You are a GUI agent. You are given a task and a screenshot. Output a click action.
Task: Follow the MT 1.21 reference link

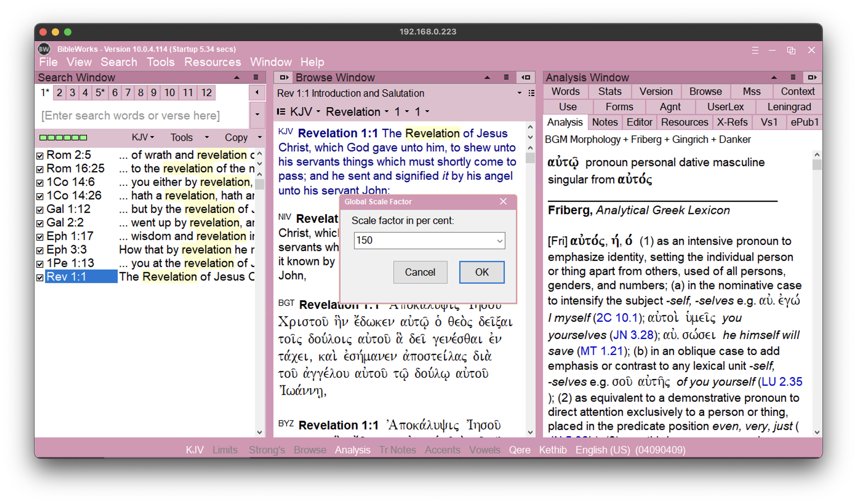601,351
